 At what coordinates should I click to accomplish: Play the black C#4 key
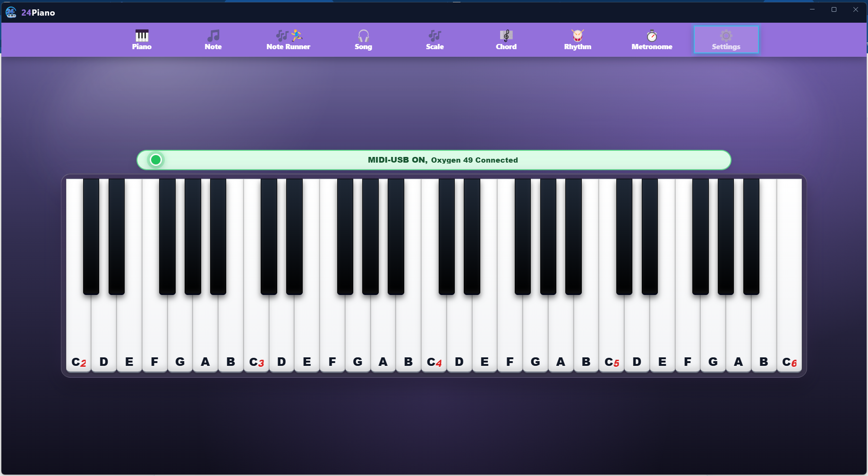click(447, 236)
